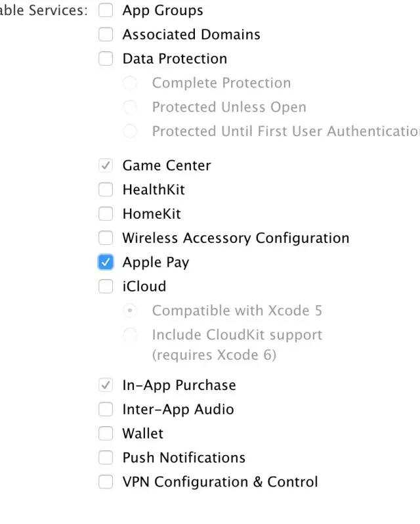Tick the HomeKit checkbox
The image size is (420, 524).
tap(106, 213)
